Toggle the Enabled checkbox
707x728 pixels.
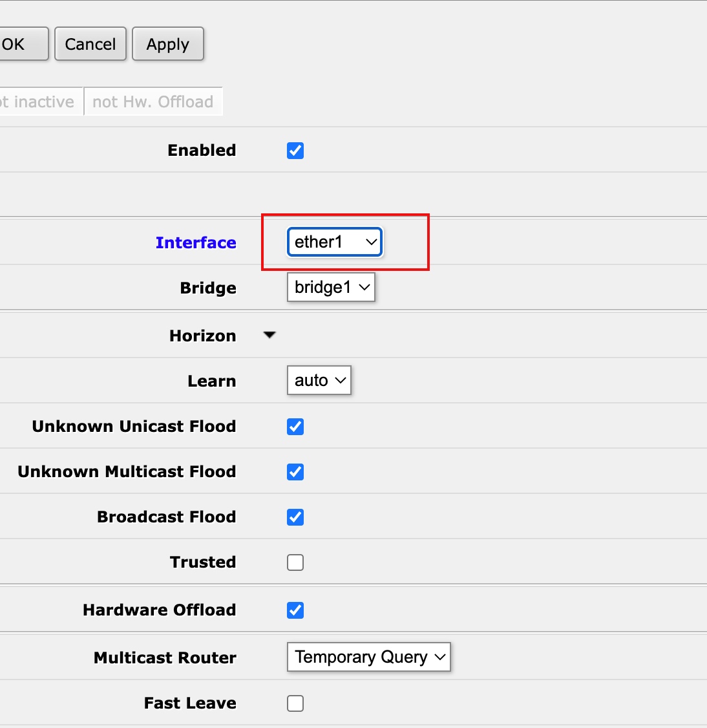point(295,151)
